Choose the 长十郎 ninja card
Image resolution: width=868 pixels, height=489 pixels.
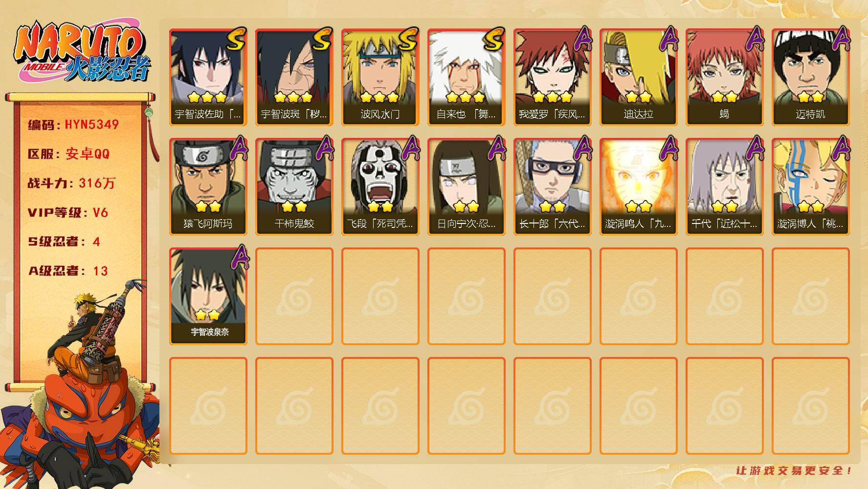pyautogui.click(x=552, y=187)
